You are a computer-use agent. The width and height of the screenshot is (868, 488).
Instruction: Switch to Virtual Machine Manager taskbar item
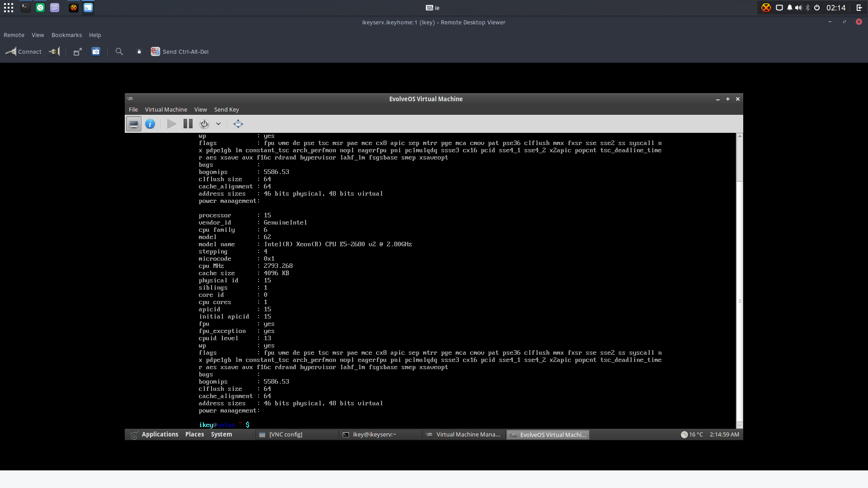[x=464, y=435]
